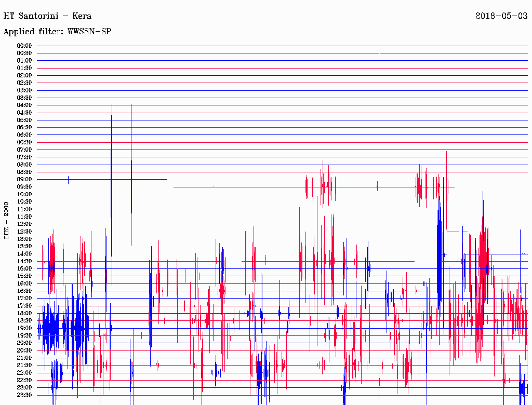Select the 12:00 time label
The image size is (532, 405).
coord(24,224)
